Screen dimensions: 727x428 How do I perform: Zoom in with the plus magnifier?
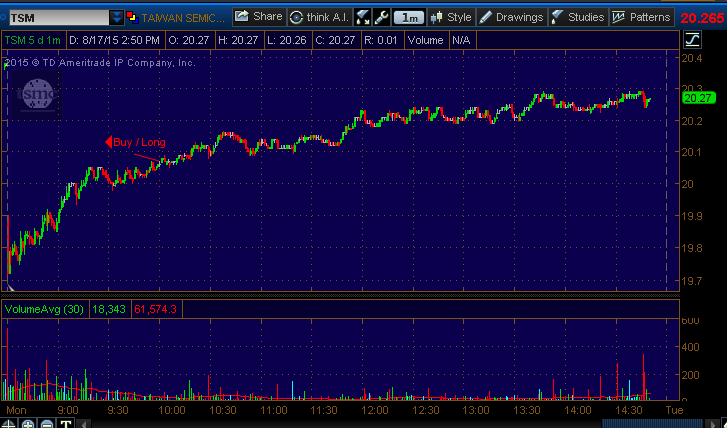click(28, 424)
